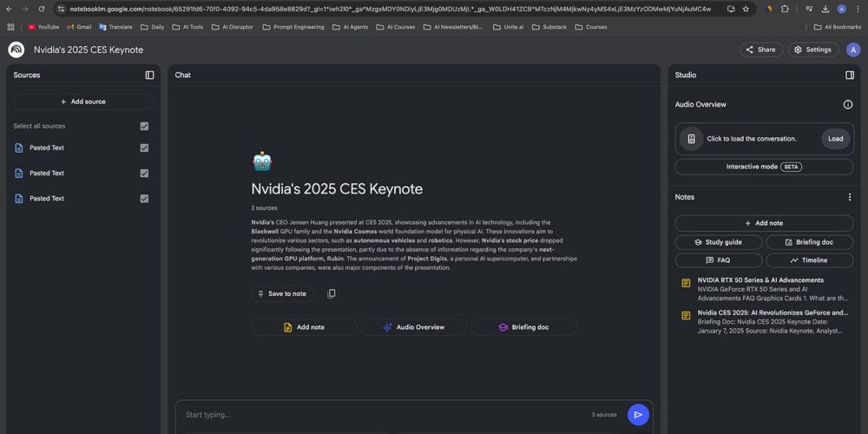Click the browser back arrow
Image resolution: width=868 pixels, height=434 pixels.
click(9, 9)
